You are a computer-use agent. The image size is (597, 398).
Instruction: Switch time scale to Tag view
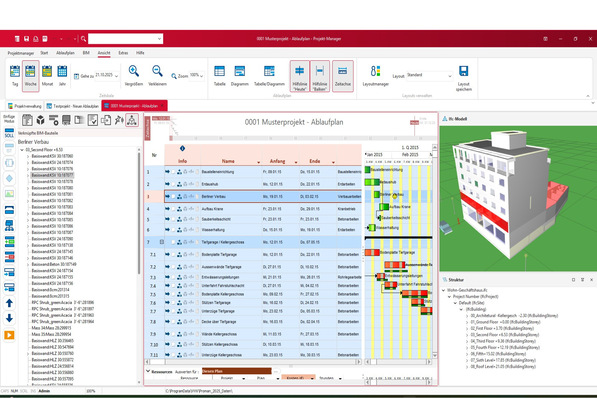coord(15,75)
